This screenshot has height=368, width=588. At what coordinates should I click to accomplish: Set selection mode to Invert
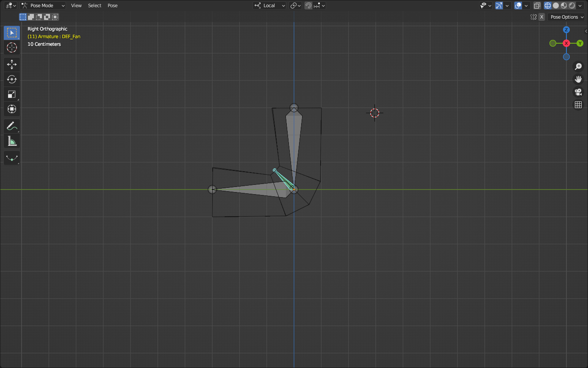[47, 17]
